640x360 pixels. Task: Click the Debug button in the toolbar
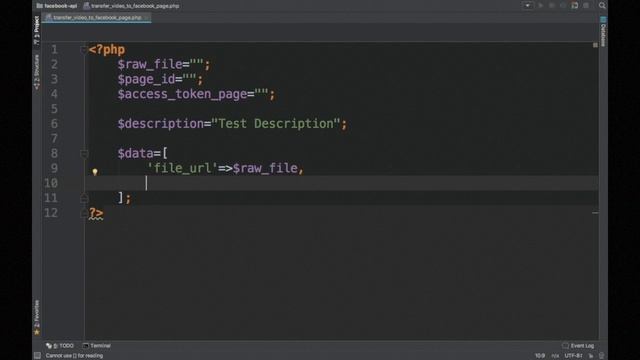(552, 6)
